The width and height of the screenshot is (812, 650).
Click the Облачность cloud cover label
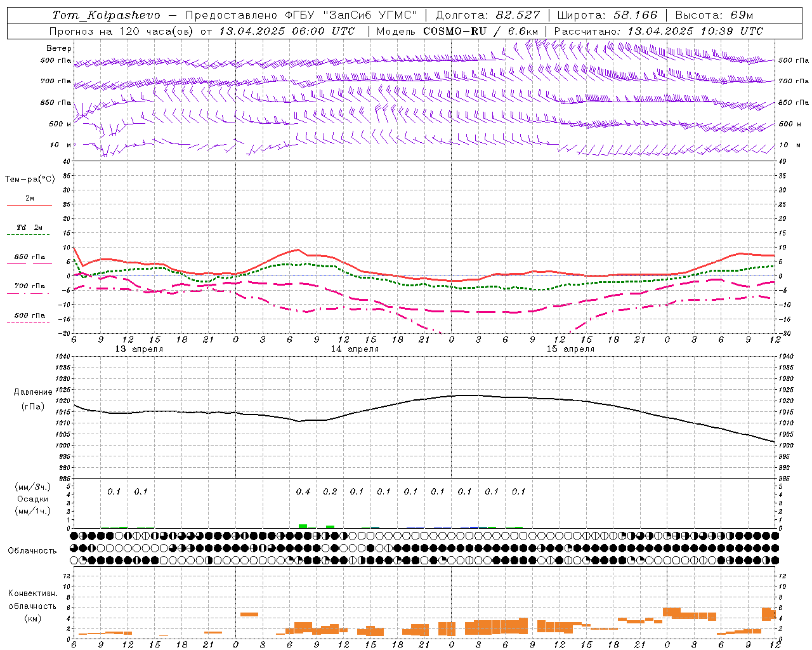point(32,550)
